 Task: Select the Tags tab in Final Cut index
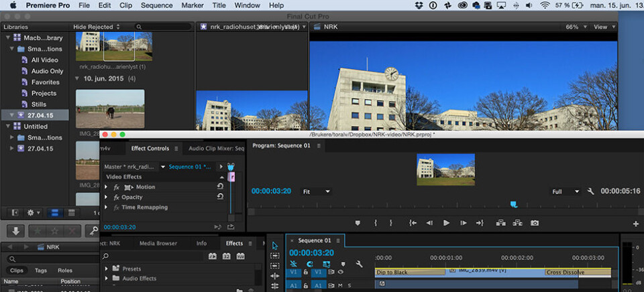(x=41, y=271)
